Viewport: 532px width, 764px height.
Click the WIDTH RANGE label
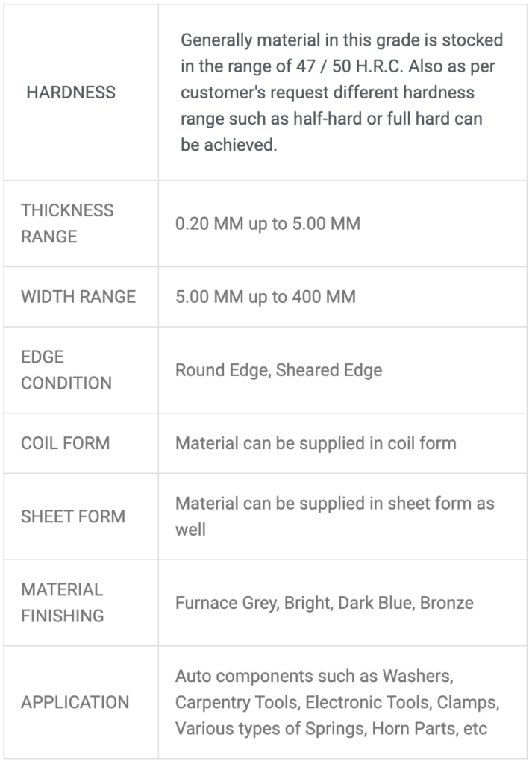click(78, 297)
